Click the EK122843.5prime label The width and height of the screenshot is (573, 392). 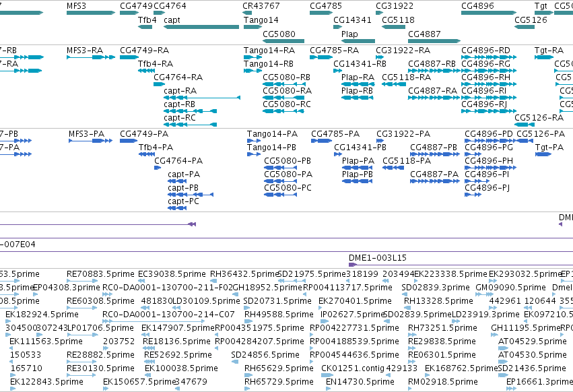(x=46, y=382)
